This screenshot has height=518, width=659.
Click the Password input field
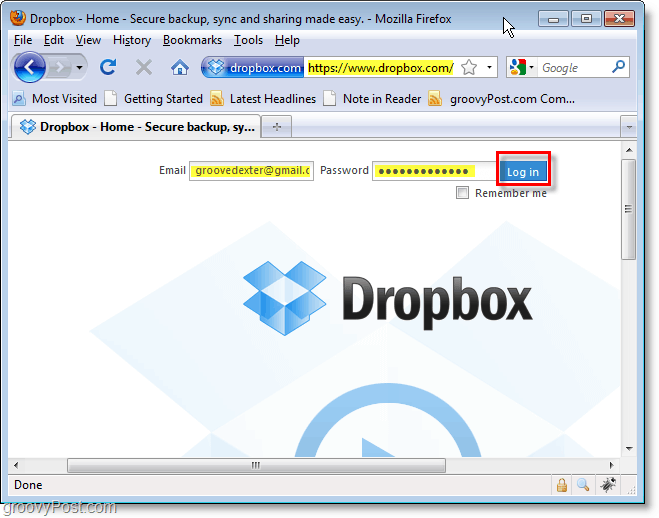(435, 171)
